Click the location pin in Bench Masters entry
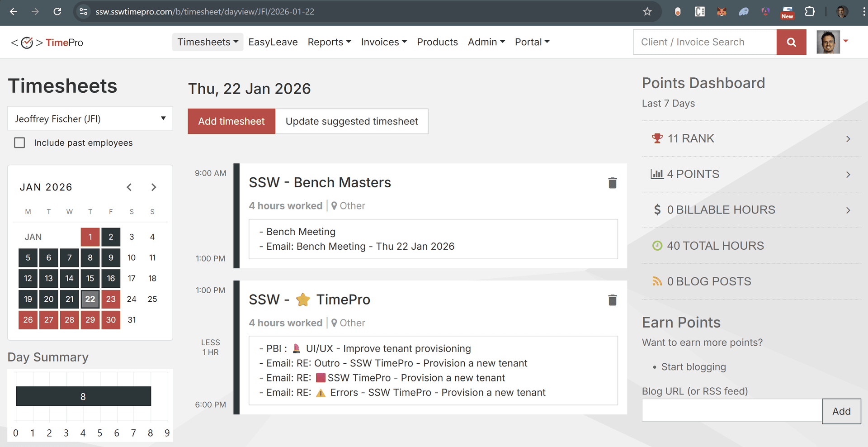Image resolution: width=868 pixels, height=447 pixels. (334, 206)
